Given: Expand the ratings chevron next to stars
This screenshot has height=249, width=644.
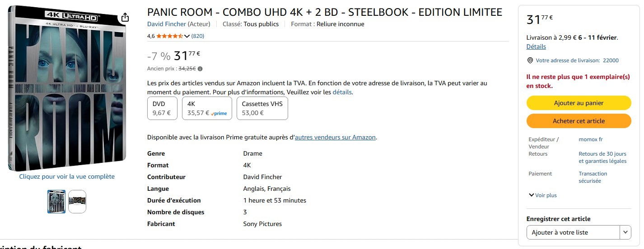Looking at the screenshot, I should click(187, 36).
